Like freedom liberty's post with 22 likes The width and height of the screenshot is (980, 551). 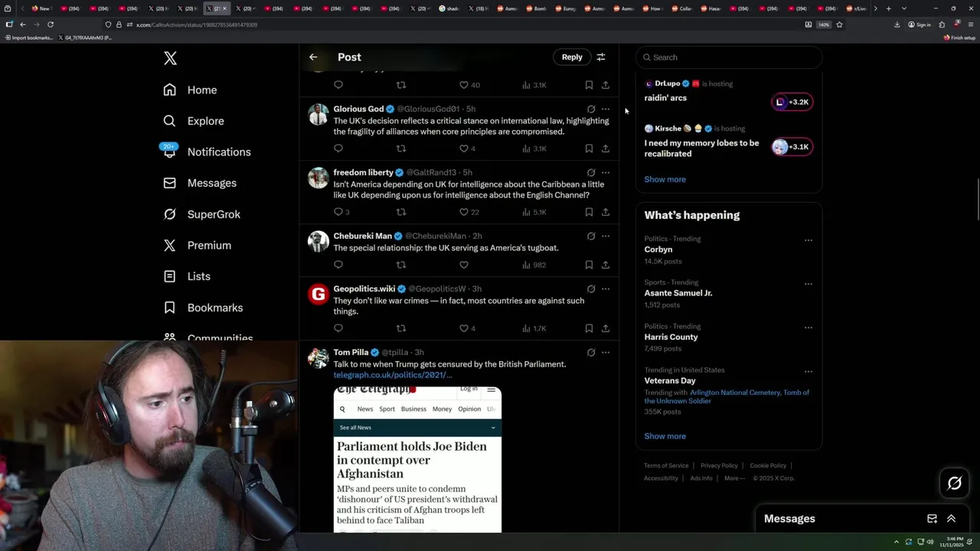coord(463,212)
